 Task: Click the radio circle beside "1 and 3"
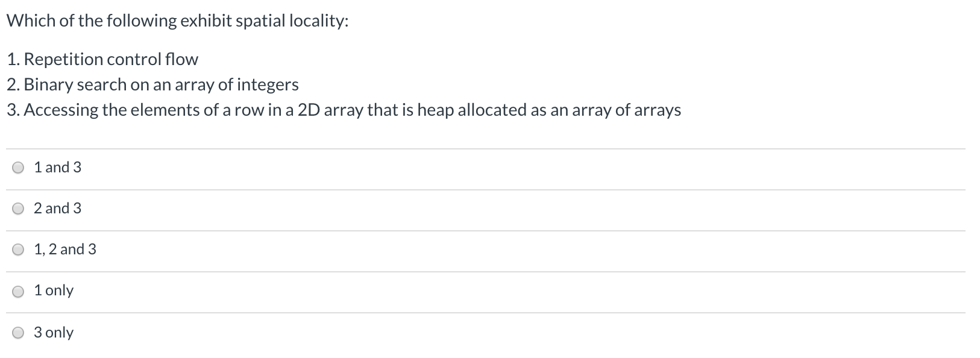18,167
